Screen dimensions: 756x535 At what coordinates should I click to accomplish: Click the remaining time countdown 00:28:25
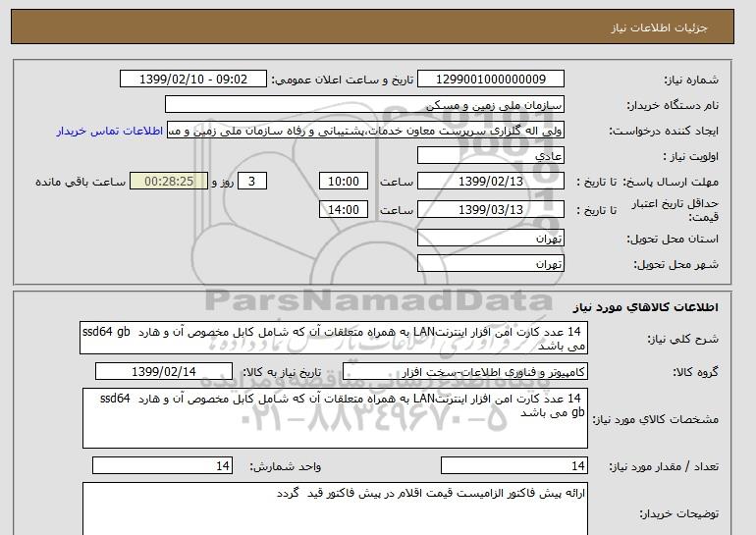point(169,182)
